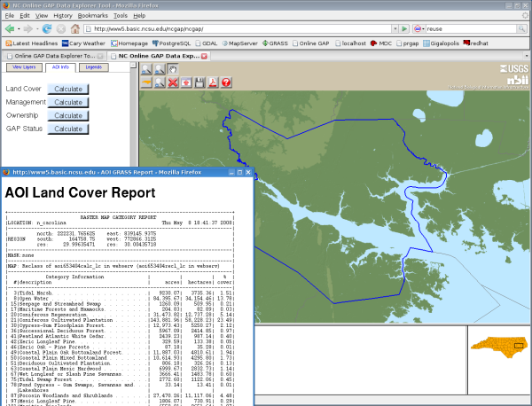Click 'Coniferous Cultivated Plantation' report row

pos(120,320)
